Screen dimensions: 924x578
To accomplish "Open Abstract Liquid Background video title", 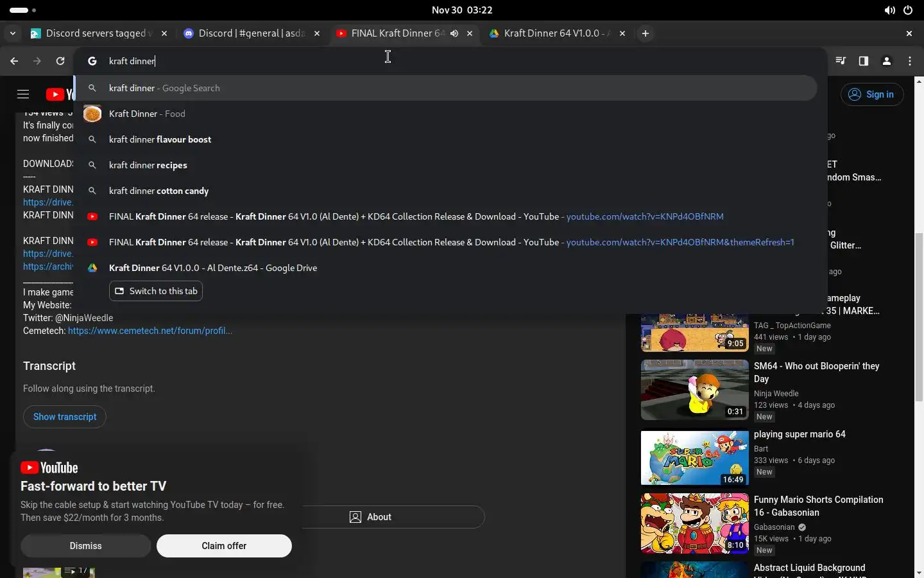I will click(x=810, y=568).
